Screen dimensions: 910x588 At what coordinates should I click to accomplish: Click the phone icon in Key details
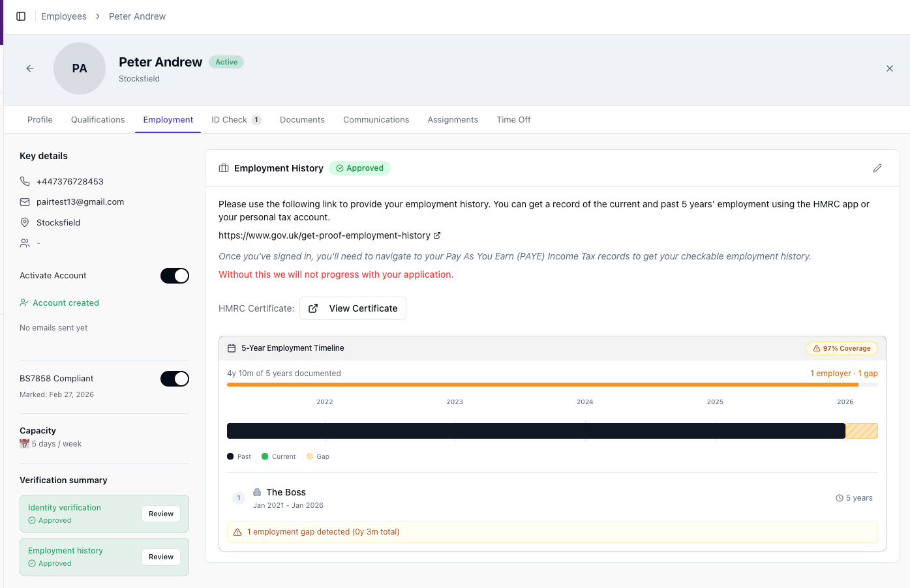pyautogui.click(x=25, y=181)
